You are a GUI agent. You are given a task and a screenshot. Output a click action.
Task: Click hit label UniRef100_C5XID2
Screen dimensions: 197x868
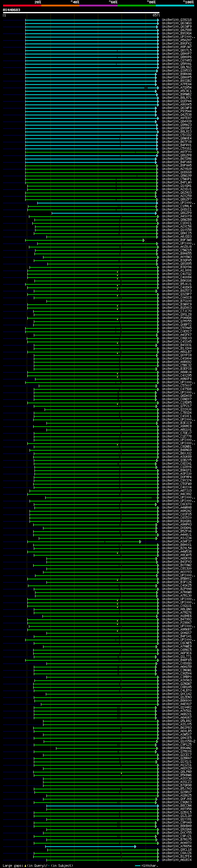click(x=177, y=135)
